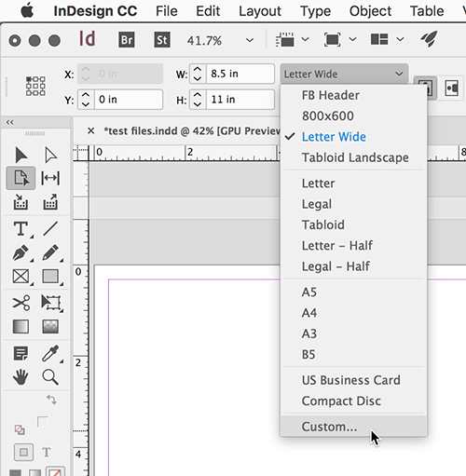
Task: Open the InDesign CC application menu
Action: tap(95, 11)
